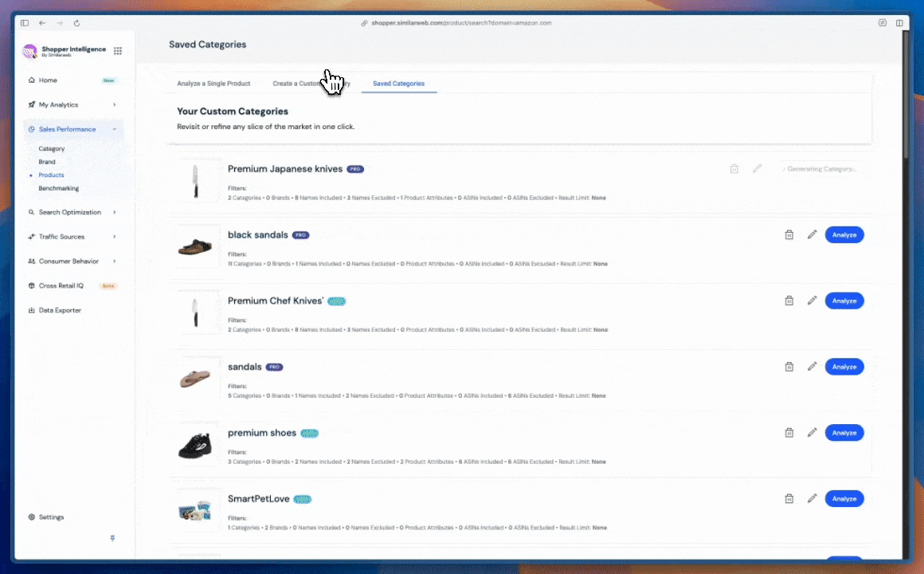
Task: Collapse the Sales Performance section
Action: point(114,129)
